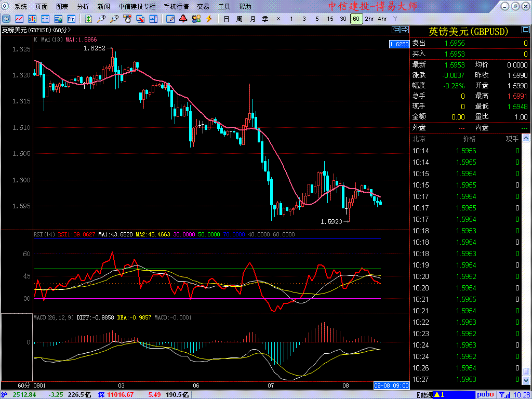Screen dimensions: 532x399
Task: Click the chart left arrow button
Action: 396,29
